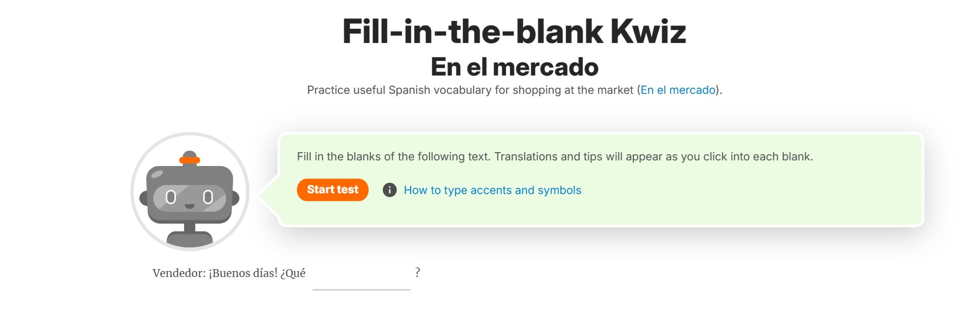Click the bold En el mercado subtitle
The width and height of the screenshot is (980, 317).
514,67
